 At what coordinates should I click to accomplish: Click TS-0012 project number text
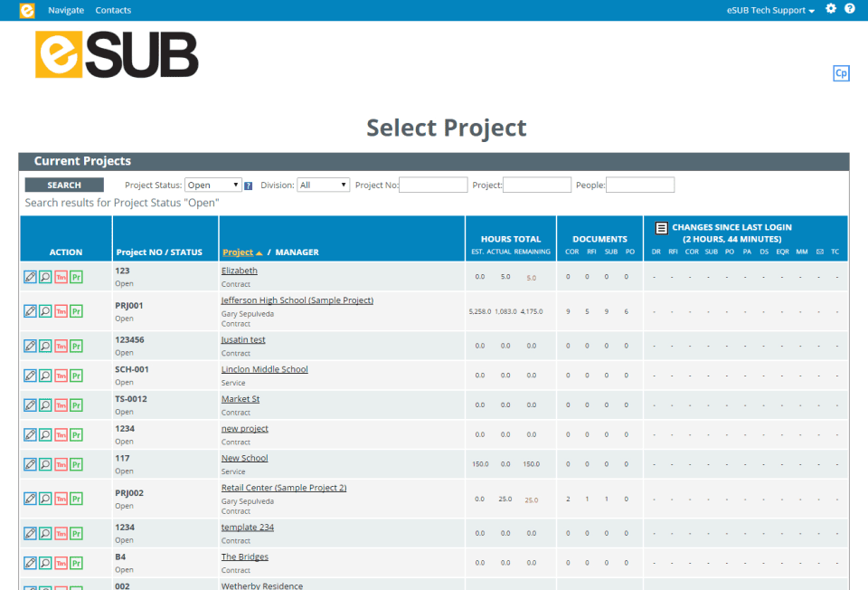pos(130,399)
